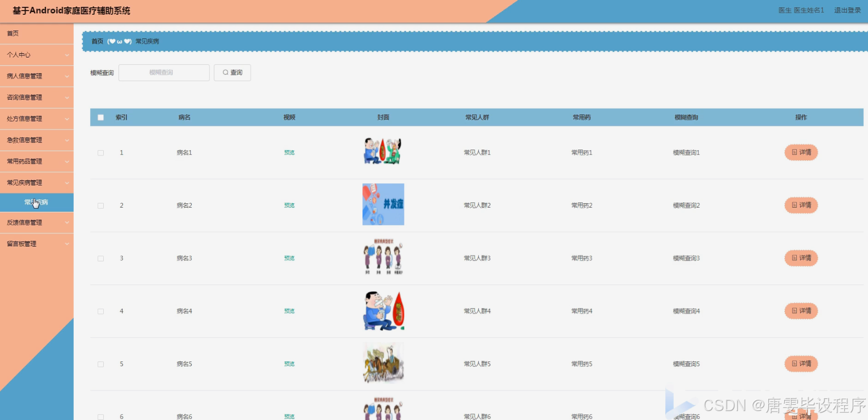Click the 封面 column header
This screenshot has width=868, height=420.
tap(383, 118)
